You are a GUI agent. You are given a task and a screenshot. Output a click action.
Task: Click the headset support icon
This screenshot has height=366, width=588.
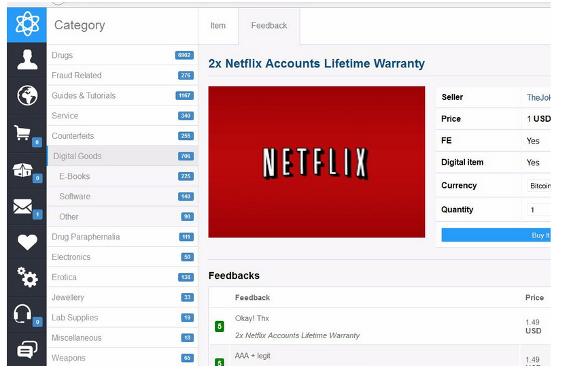point(22,314)
